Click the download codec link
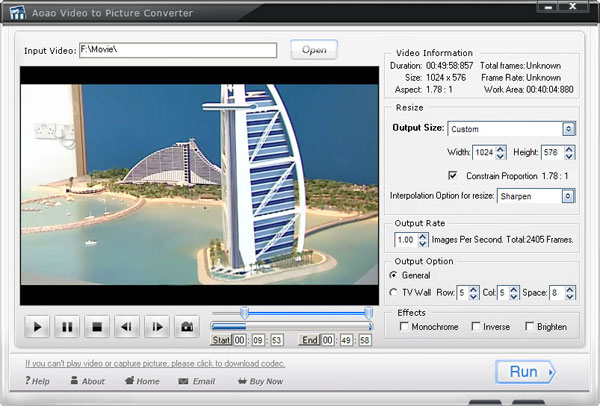 (x=155, y=363)
